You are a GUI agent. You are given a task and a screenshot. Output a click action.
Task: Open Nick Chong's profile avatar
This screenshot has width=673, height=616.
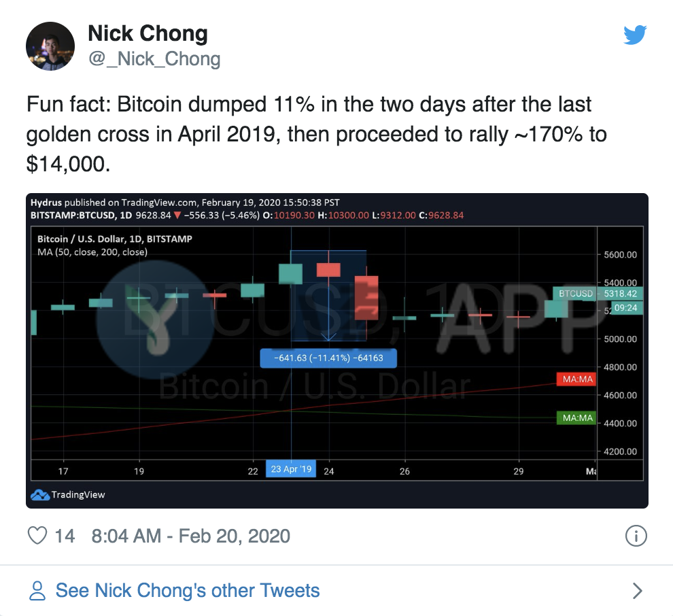point(50,46)
